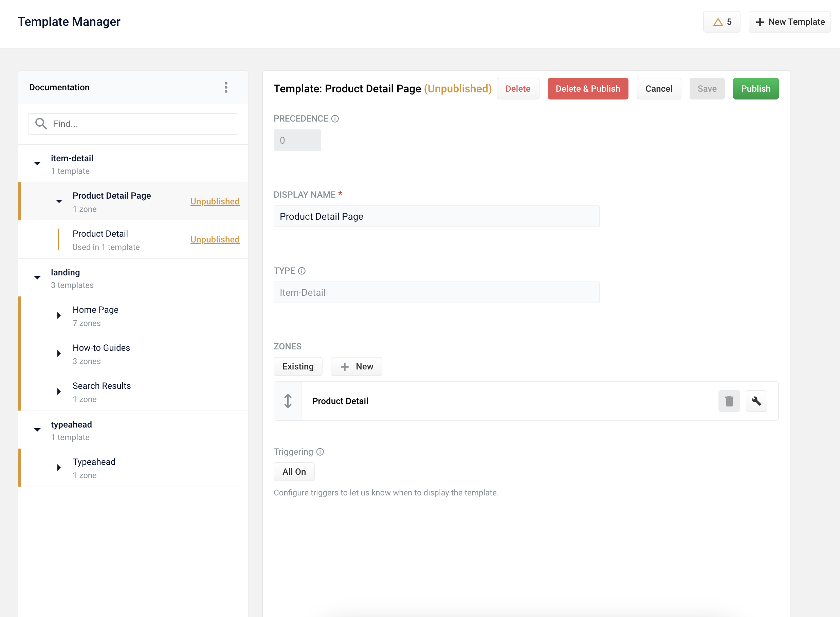Add a new zone with the New button

356,366
